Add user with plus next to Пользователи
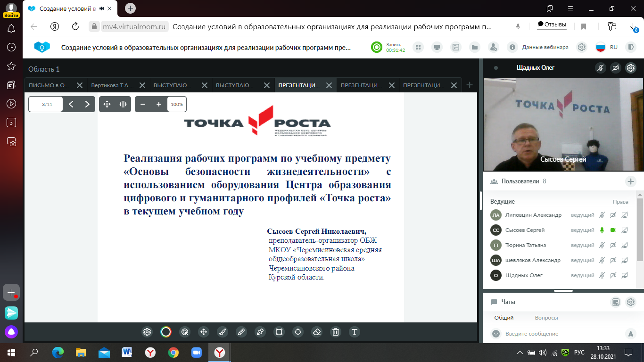The image size is (644, 362). click(x=631, y=181)
